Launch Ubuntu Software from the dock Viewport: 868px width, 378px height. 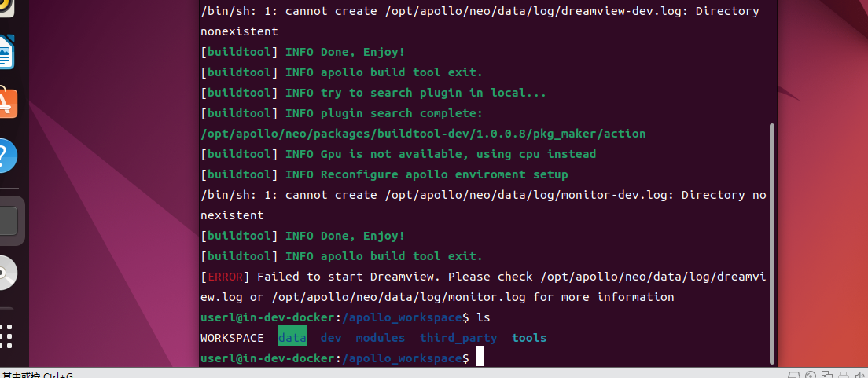(x=6, y=102)
